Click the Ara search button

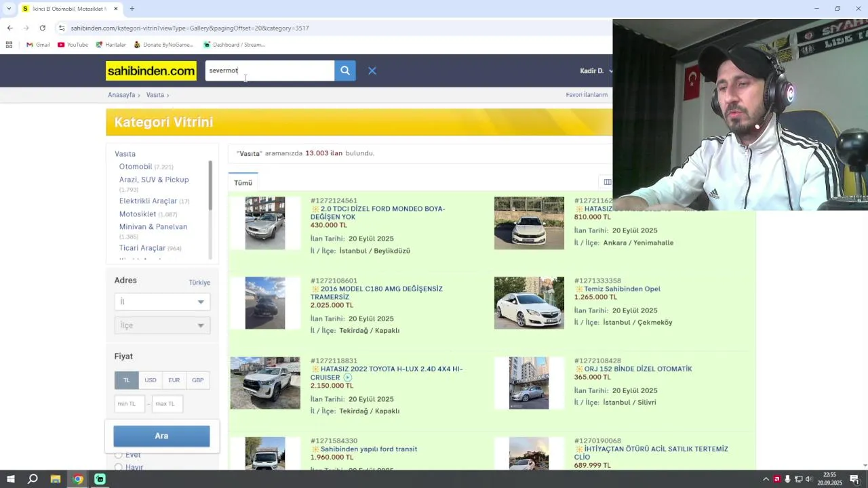pyautogui.click(x=161, y=436)
